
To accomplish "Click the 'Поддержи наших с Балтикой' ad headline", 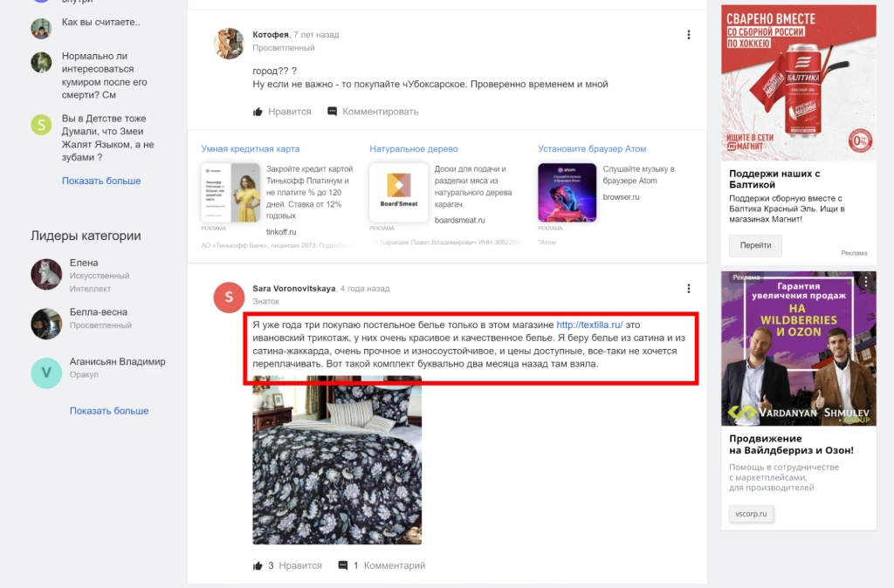I will (x=774, y=179).
